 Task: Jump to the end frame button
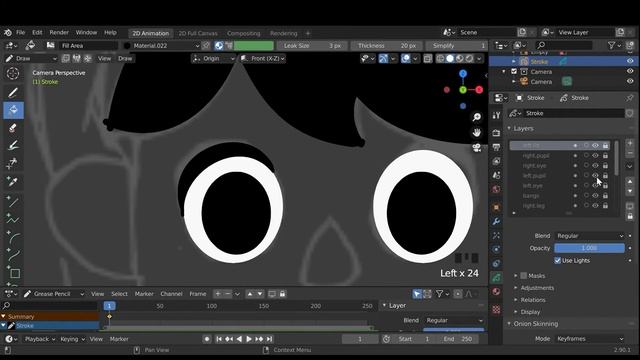coord(269,339)
